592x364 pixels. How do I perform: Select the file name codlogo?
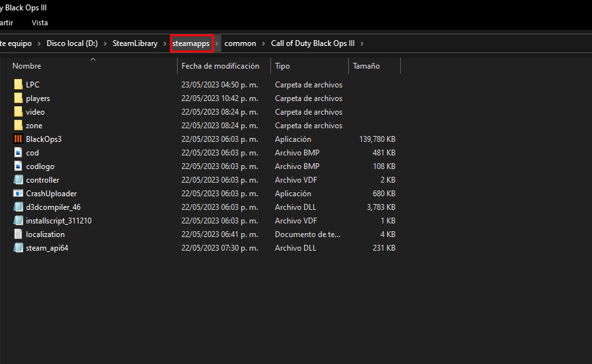pos(40,166)
